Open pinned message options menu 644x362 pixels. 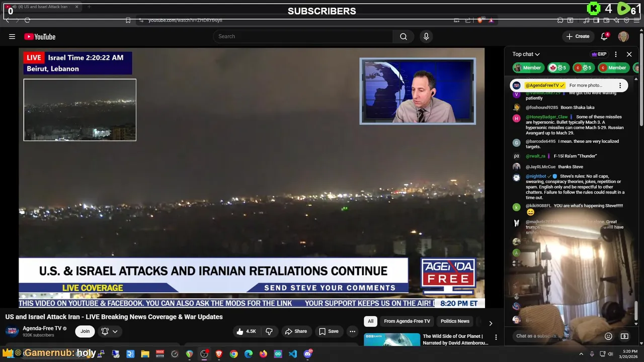(620, 85)
